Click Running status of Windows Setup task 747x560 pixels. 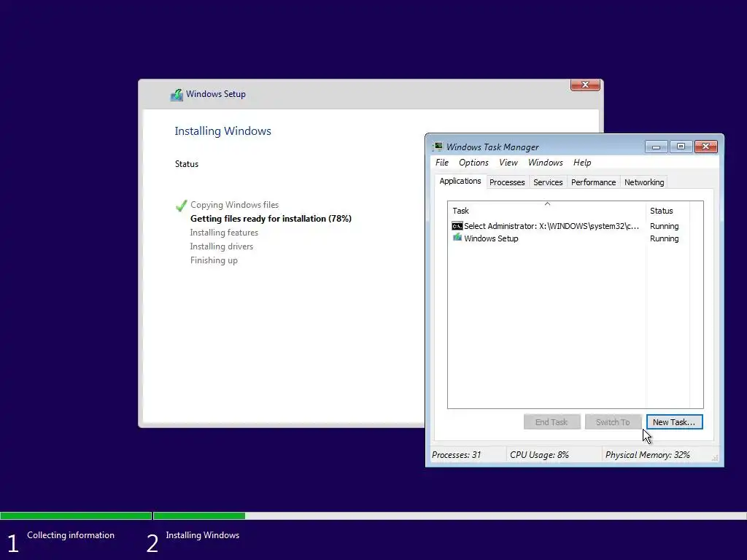pos(664,238)
